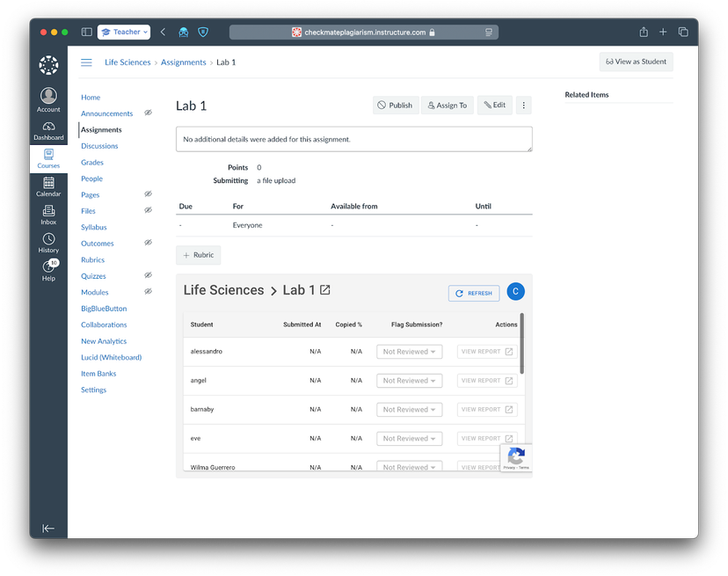Switch to the Assignments section
Image resolution: width=728 pixels, height=576 pixels.
[102, 129]
